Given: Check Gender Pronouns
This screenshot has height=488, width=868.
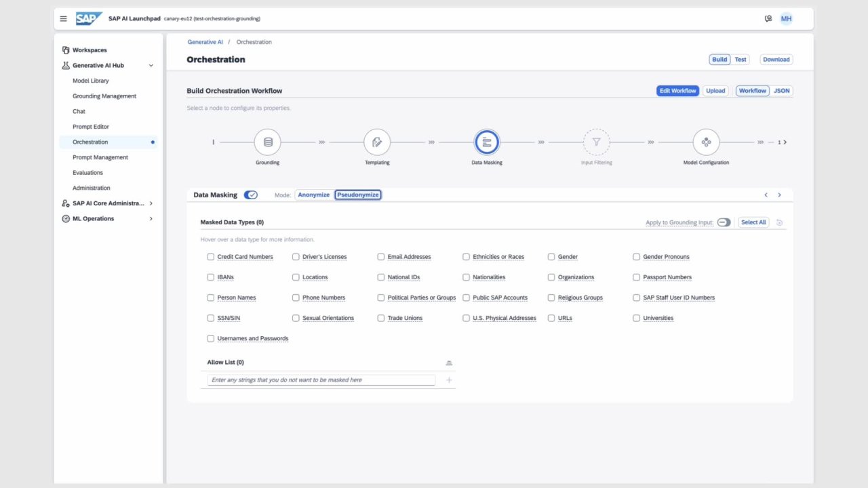Looking at the screenshot, I should pyautogui.click(x=636, y=257).
